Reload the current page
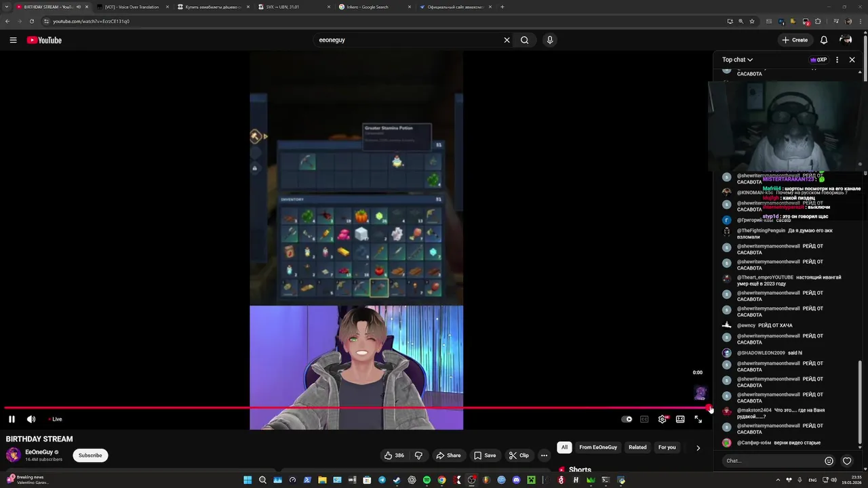Image resolution: width=868 pixels, height=488 pixels. tap(31, 21)
